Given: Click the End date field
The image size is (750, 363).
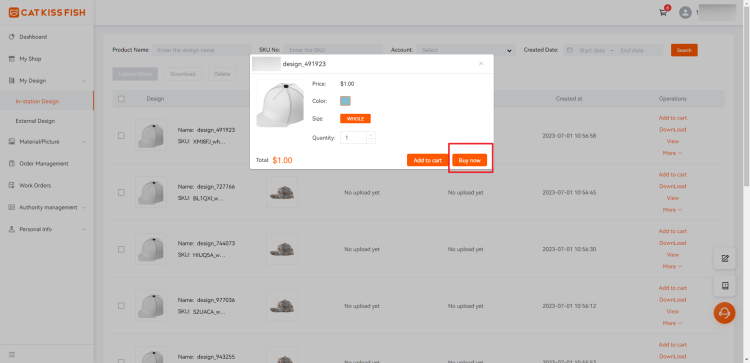Looking at the screenshot, I should coord(632,50).
